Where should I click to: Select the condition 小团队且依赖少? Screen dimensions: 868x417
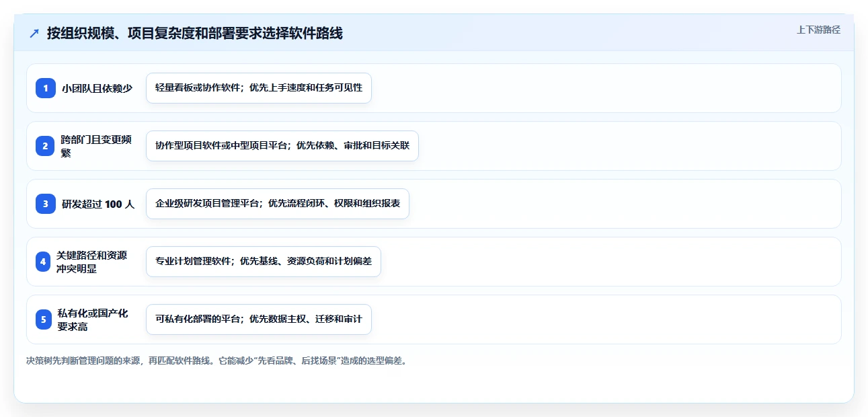[97, 88]
